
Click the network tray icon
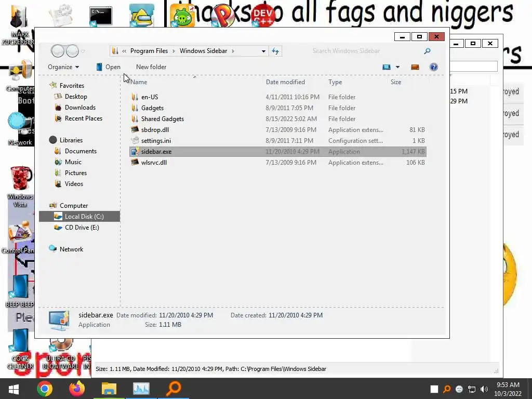[472, 389]
